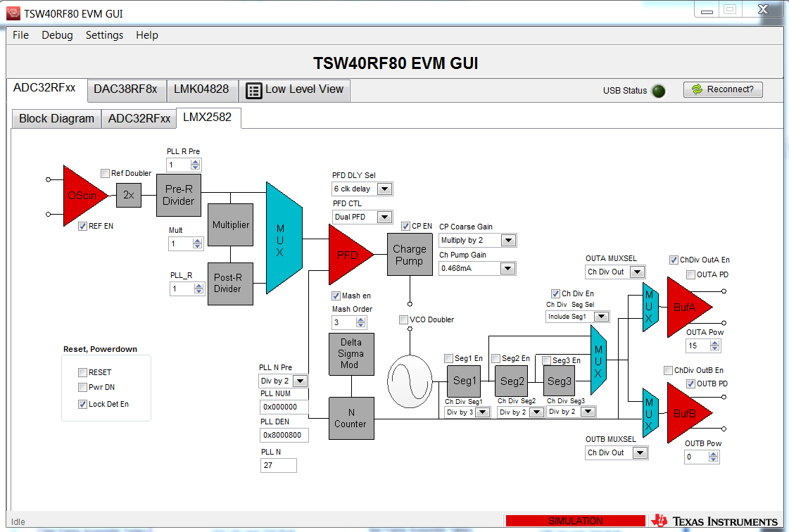The image size is (789, 532).
Task: Select the Seg1 divider block
Action: pyautogui.click(x=464, y=381)
